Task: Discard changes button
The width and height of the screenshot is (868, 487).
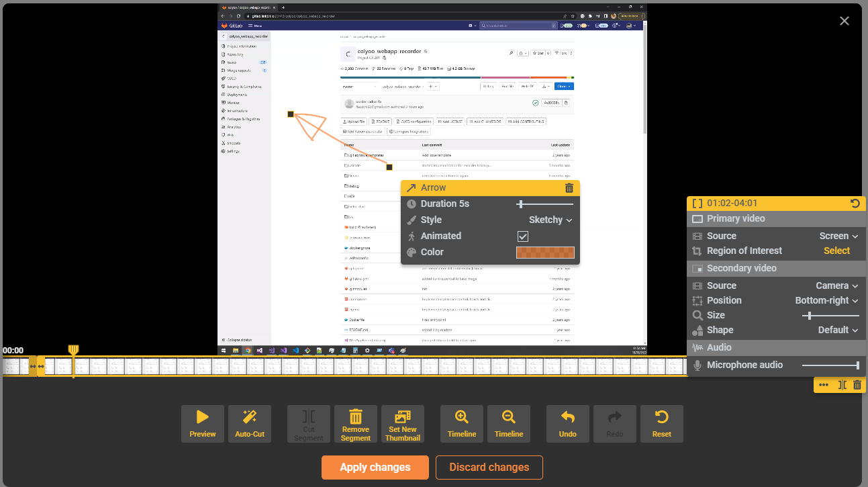Action: (x=489, y=468)
